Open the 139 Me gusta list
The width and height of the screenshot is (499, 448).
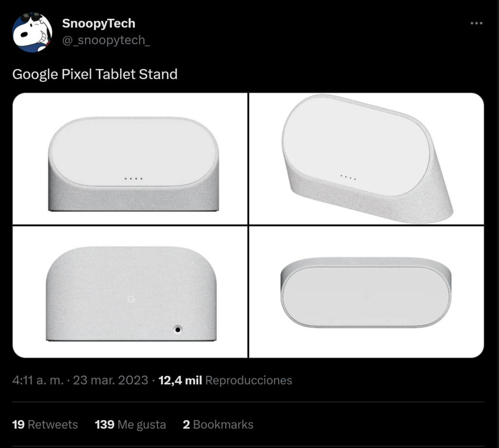pyautogui.click(x=130, y=424)
